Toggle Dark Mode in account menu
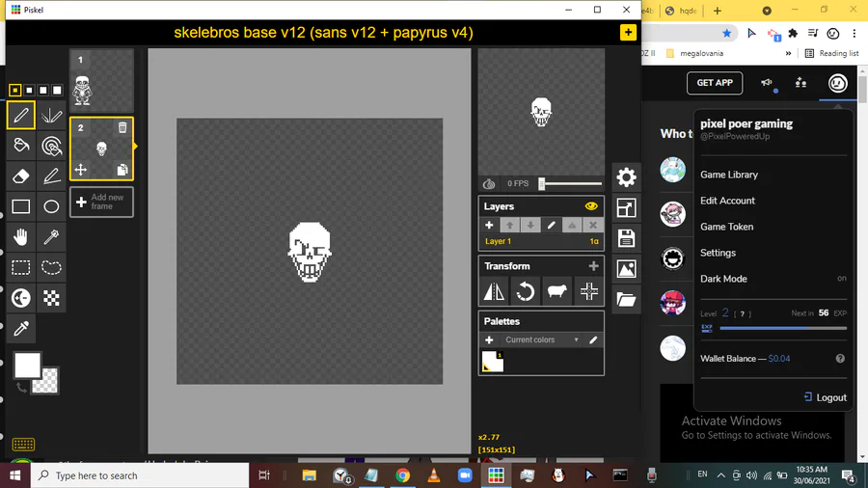 [x=773, y=279]
